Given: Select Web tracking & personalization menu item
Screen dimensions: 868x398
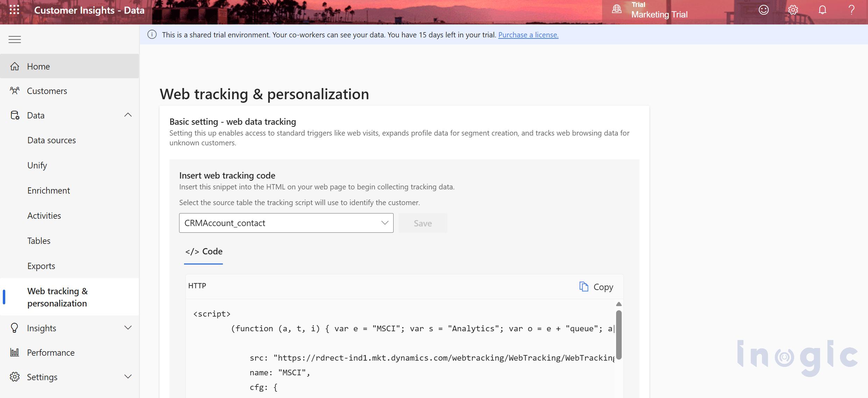Looking at the screenshot, I should click(x=69, y=297).
